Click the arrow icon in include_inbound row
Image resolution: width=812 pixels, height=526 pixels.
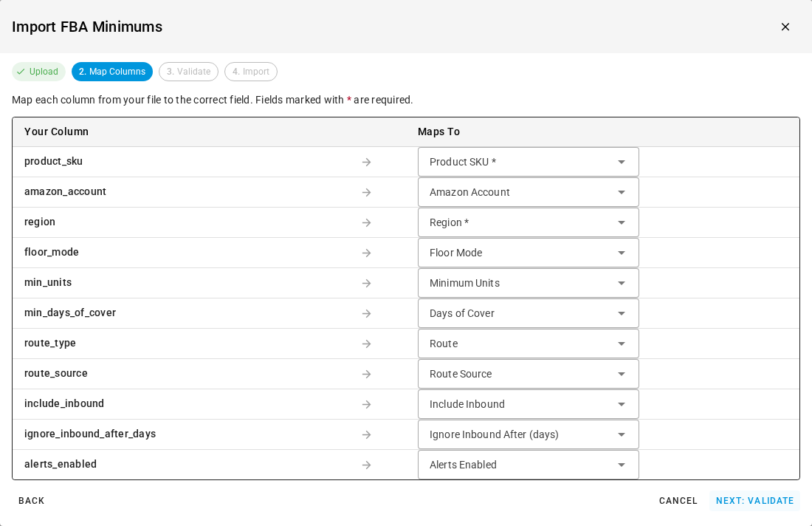367,404
